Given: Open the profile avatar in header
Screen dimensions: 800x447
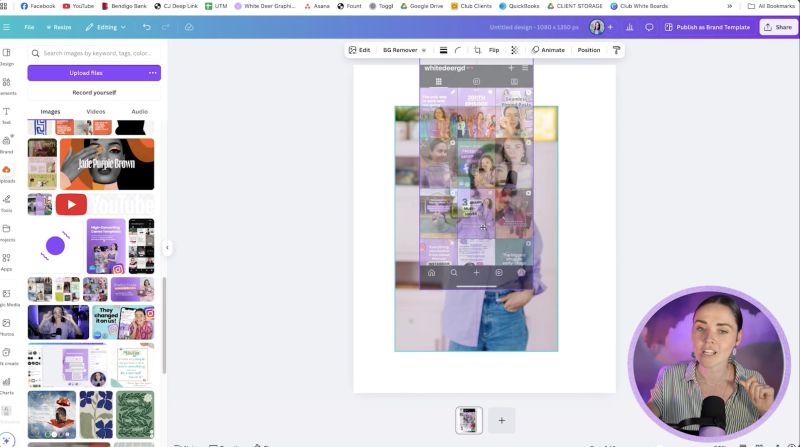Looking at the screenshot, I should (x=596, y=27).
